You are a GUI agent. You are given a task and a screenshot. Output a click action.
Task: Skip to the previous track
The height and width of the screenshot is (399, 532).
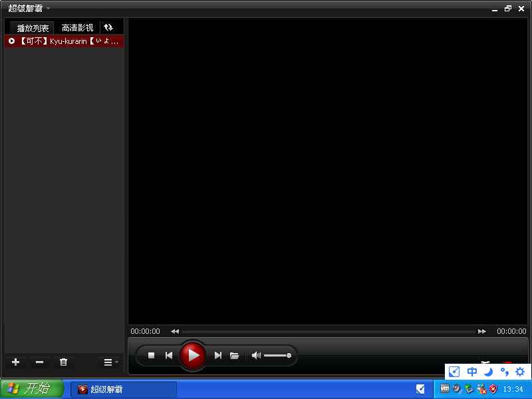[169, 356]
